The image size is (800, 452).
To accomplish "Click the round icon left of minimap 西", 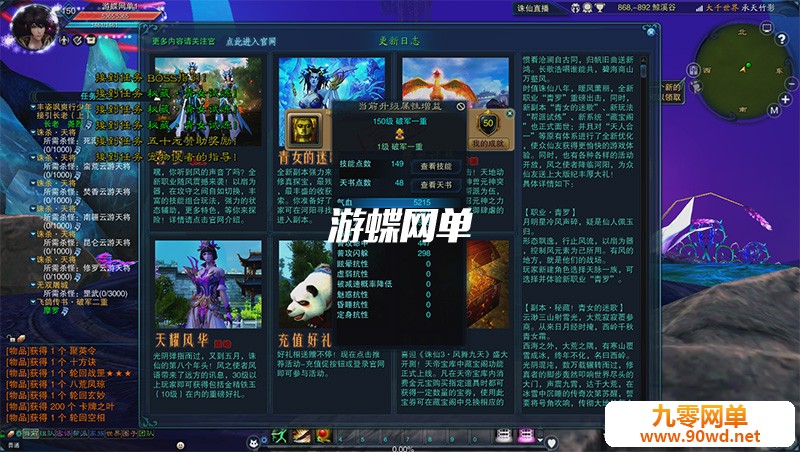I will coord(693,70).
